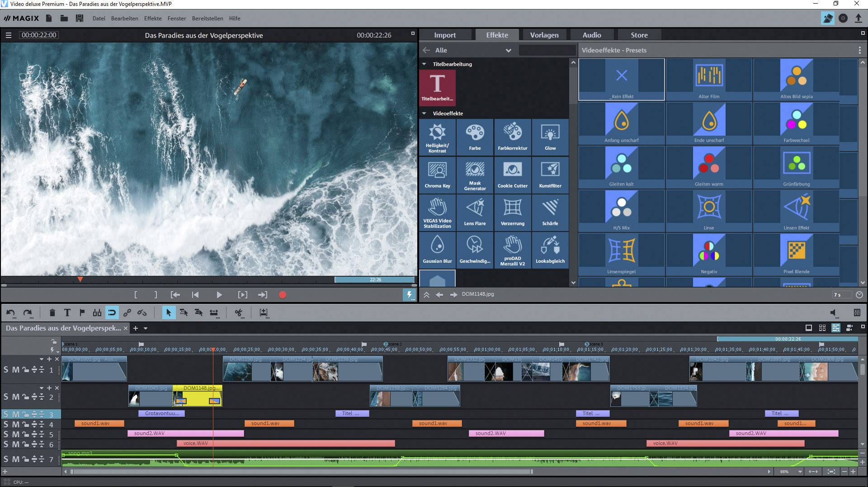Click the timeline horizontal scrollbar
The image size is (868, 487).
pos(302,472)
